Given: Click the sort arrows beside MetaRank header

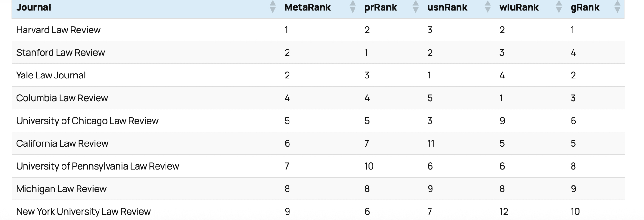Looking at the screenshot, I should (x=353, y=7).
